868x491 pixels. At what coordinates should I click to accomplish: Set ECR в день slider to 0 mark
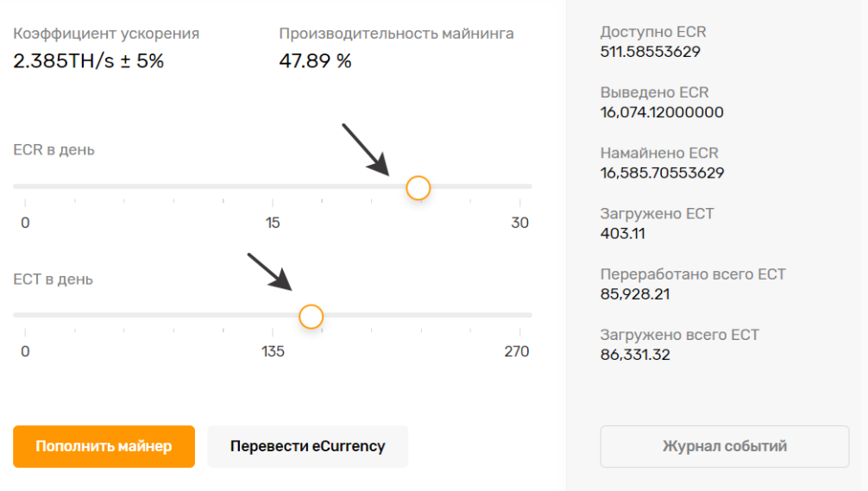click(x=25, y=186)
